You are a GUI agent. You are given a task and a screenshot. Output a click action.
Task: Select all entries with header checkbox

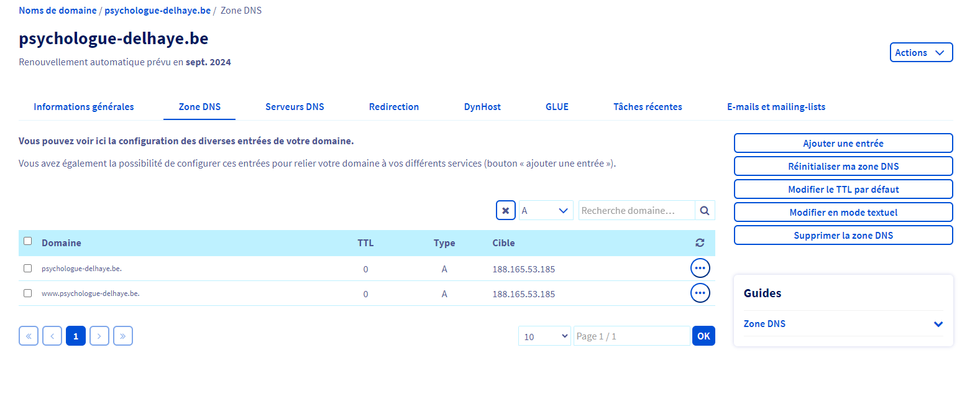tap(27, 241)
